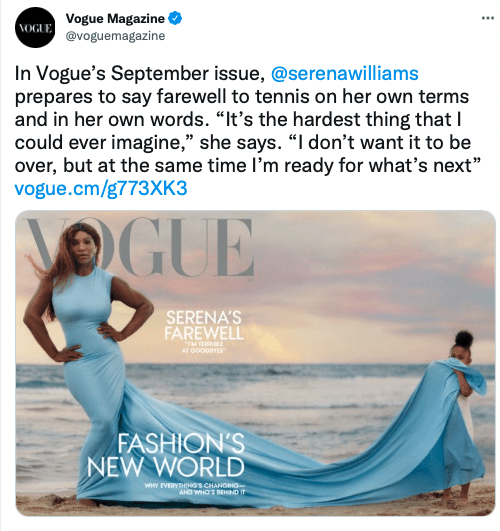The height and width of the screenshot is (531, 500).
Task: Click the "WHY EVERYTHING'S CHANGING" subheading
Action: click(194, 489)
